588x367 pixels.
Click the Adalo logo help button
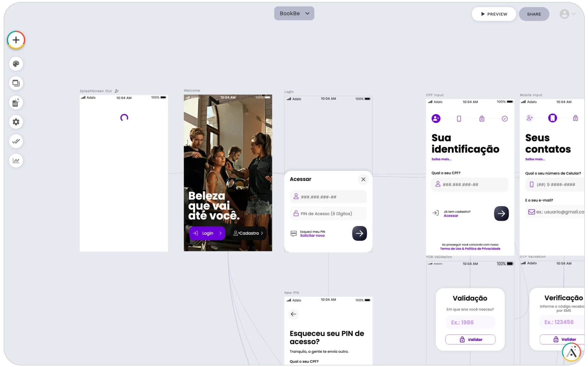571,352
